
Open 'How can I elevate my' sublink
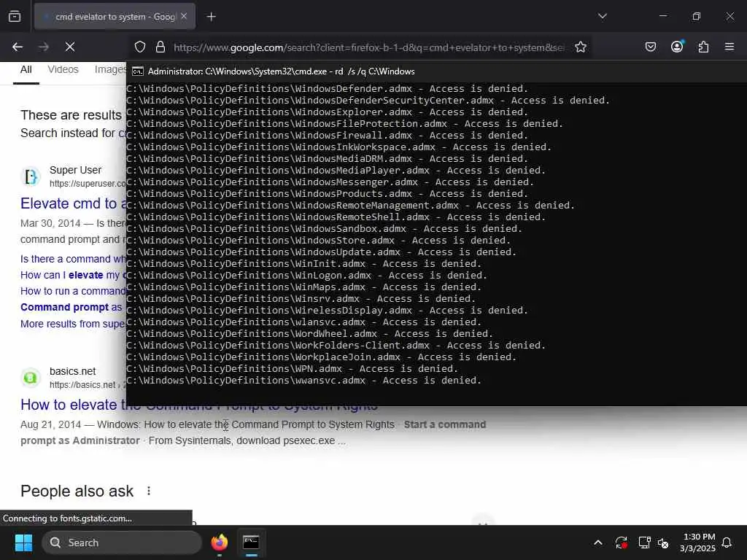point(73,275)
